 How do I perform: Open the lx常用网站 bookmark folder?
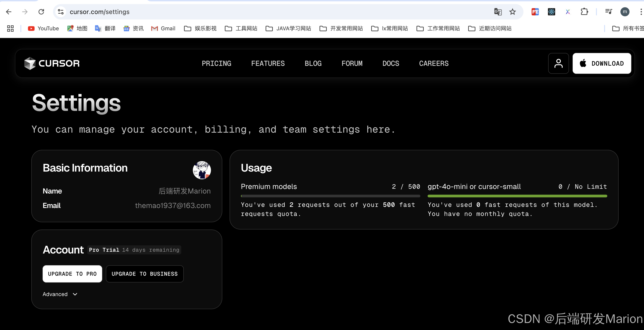[x=390, y=29]
